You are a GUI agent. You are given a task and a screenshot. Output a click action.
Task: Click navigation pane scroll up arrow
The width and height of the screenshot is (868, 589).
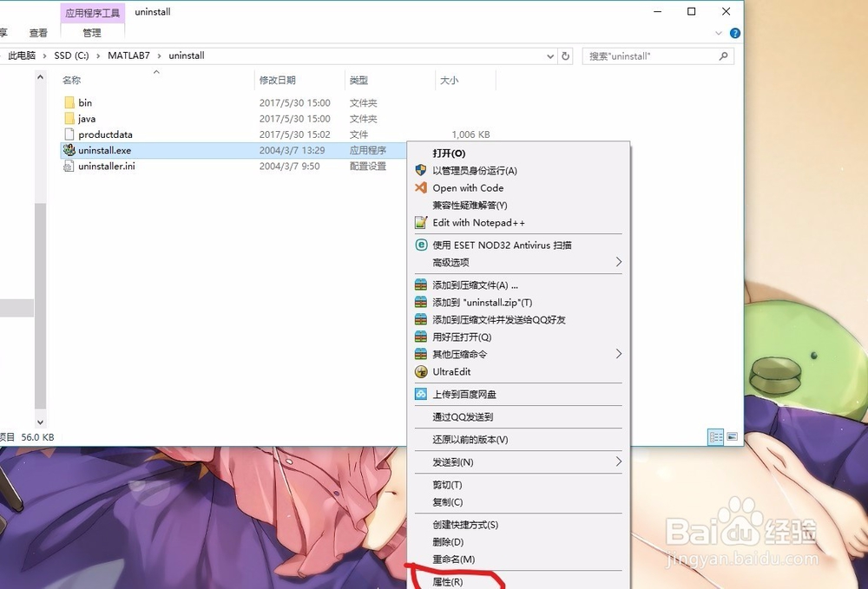click(x=40, y=77)
